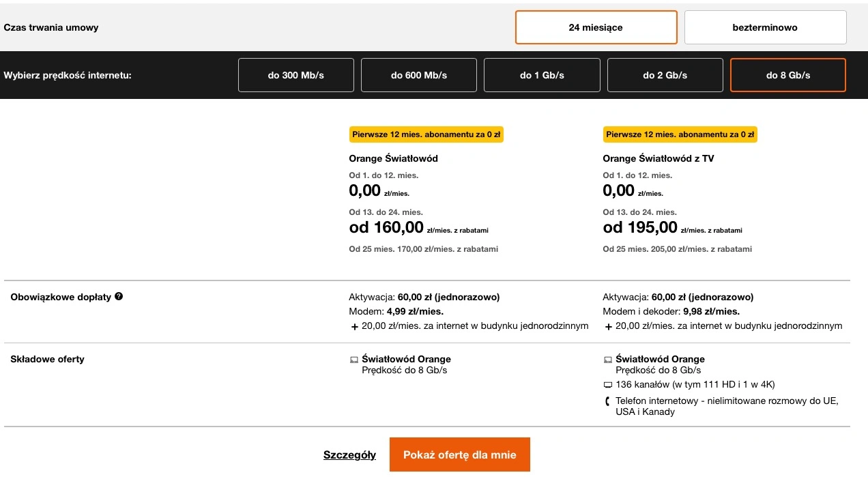Click the plus icon in first offer surcharges
This screenshot has width=868, height=477.
coord(354,327)
